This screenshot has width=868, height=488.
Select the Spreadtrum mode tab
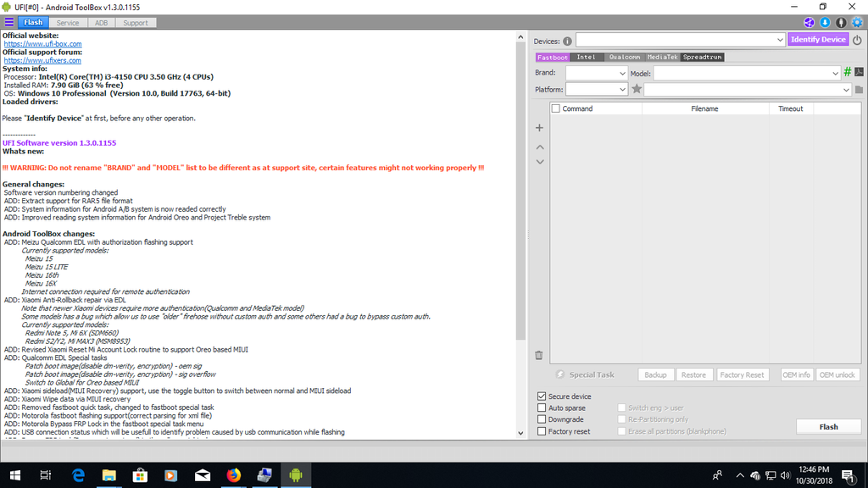click(703, 57)
